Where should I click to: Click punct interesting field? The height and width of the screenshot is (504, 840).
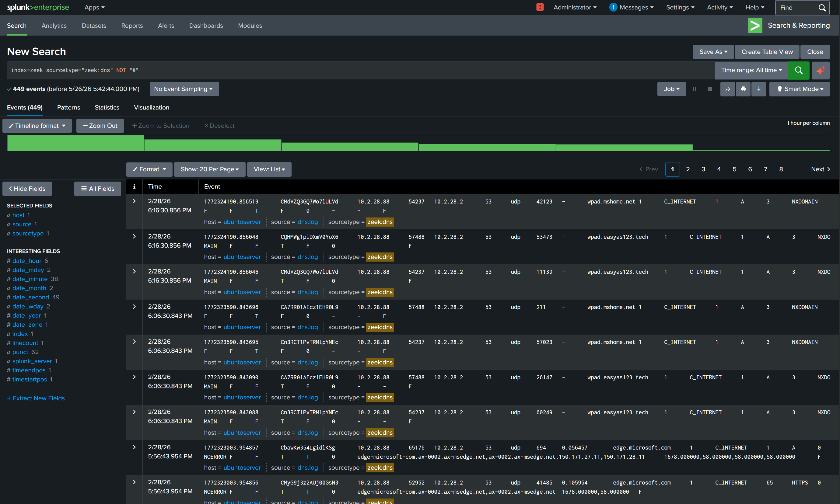[x=20, y=352]
